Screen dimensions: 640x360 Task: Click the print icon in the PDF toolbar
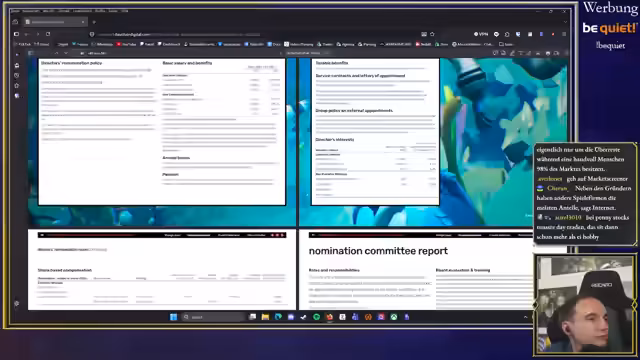click(x=548, y=53)
